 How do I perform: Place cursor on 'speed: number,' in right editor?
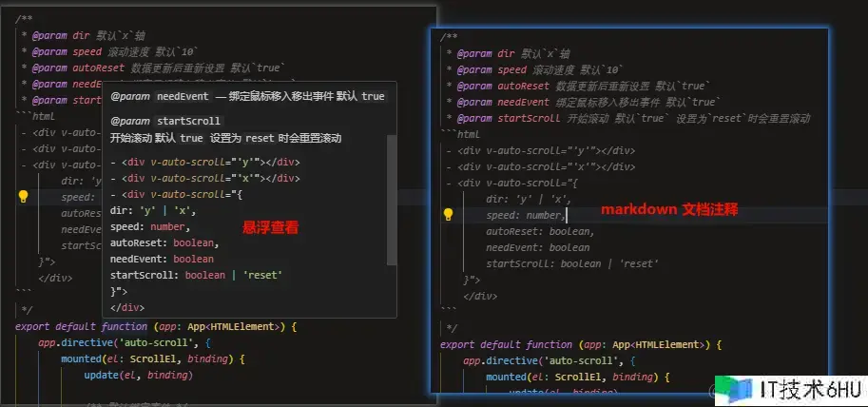coord(525,215)
